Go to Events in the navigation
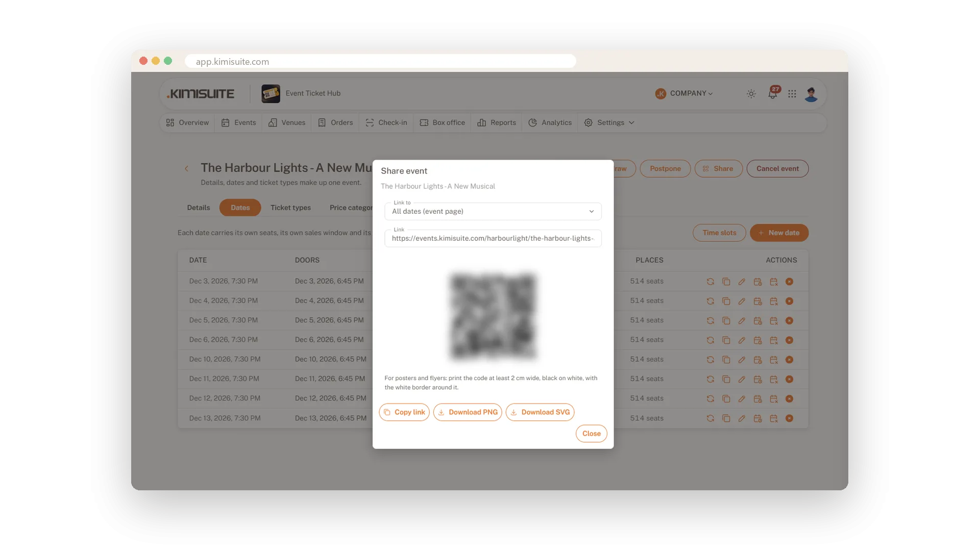 point(239,123)
